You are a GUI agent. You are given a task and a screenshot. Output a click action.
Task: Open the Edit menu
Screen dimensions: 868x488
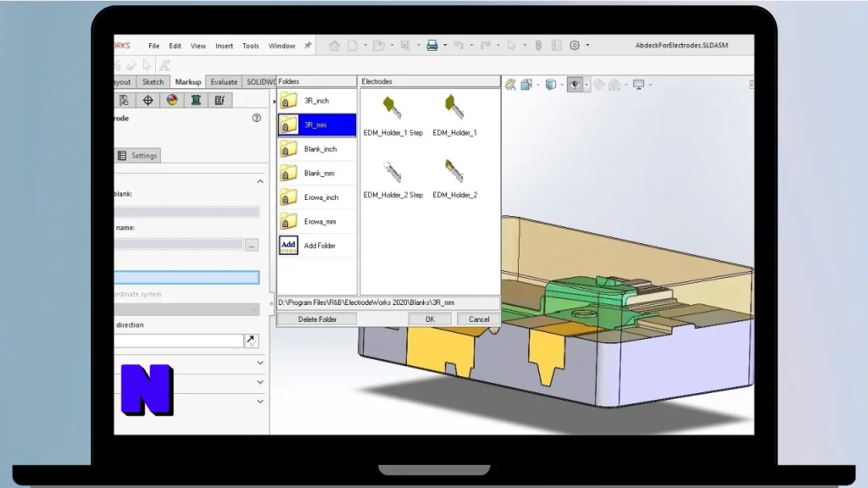tap(175, 46)
